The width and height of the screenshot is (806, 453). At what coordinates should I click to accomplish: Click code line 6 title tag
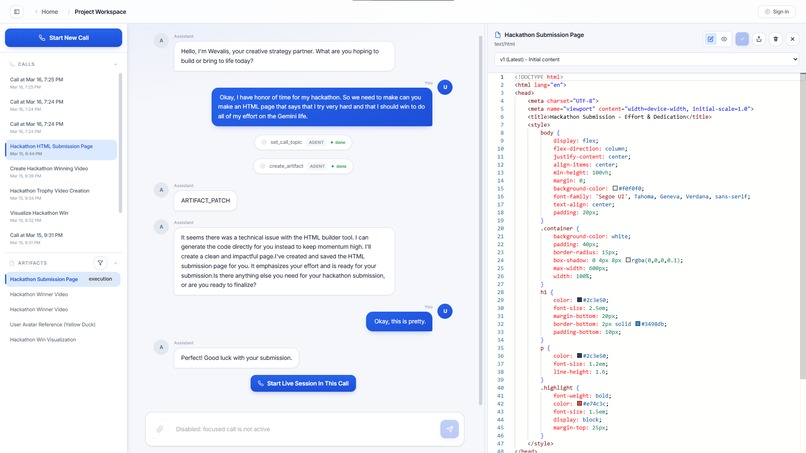(x=619, y=117)
